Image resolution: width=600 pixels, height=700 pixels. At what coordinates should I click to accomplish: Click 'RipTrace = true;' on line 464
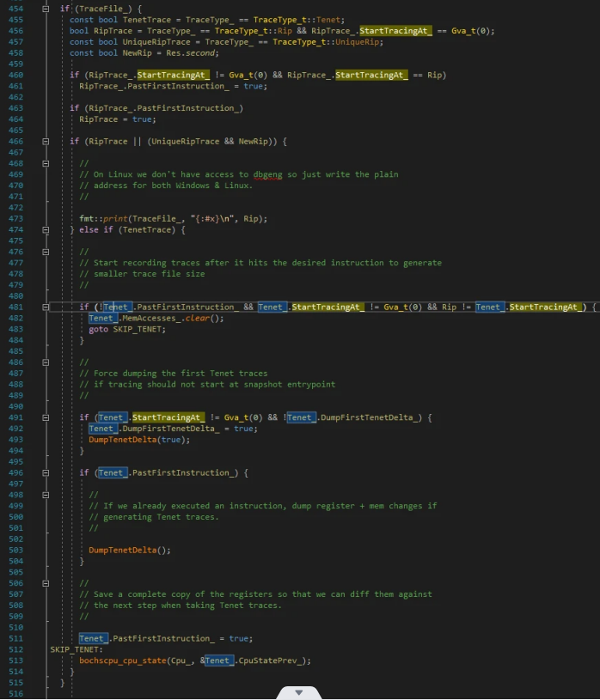[118, 119]
